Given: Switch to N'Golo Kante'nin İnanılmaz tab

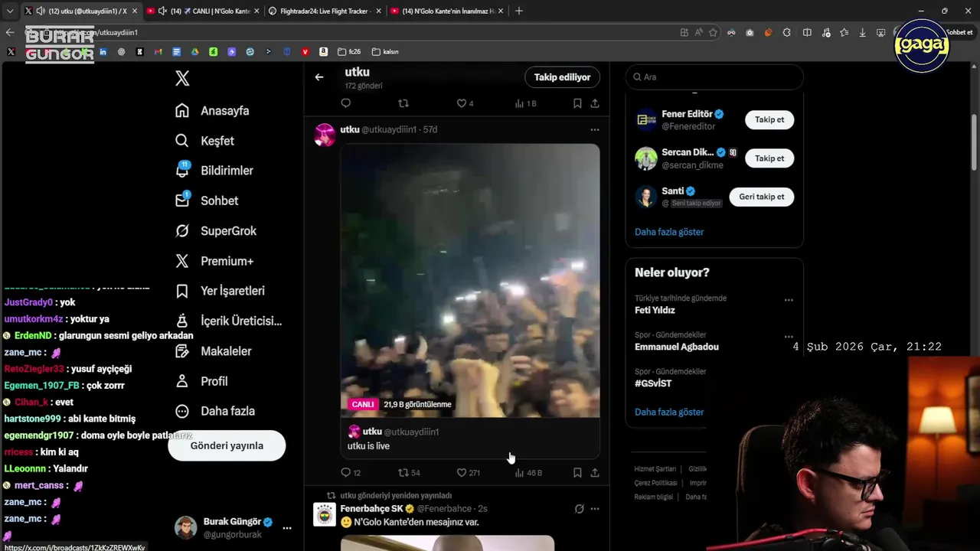Looking at the screenshot, I should (x=449, y=11).
